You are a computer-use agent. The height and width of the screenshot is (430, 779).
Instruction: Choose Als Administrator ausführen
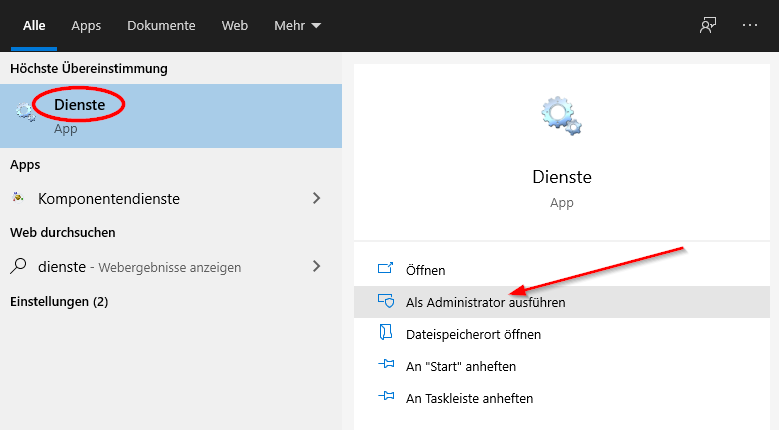pyautogui.click(x=485, y=302)
